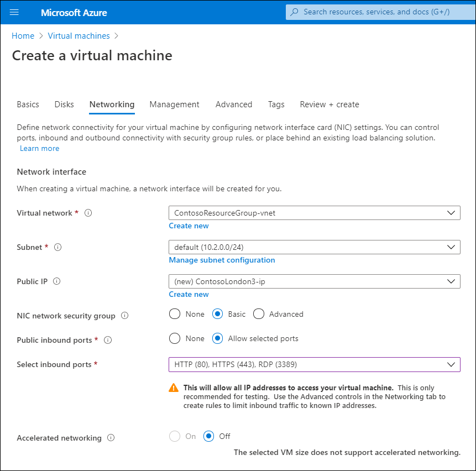Open the Select inbound ports dropdown

314,364
